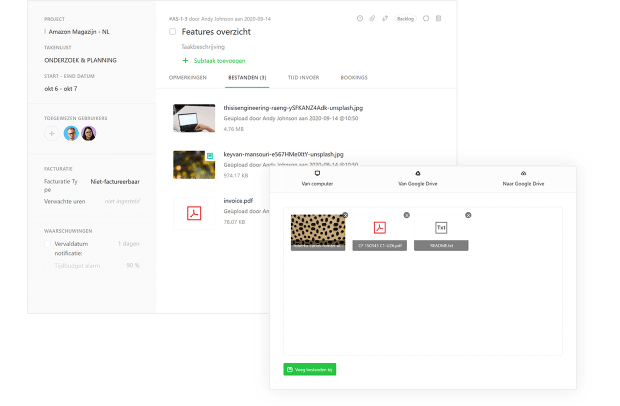
Task: Select the Naar Google Drive tab
Action: pyautogui.click(x=523, y=179)
